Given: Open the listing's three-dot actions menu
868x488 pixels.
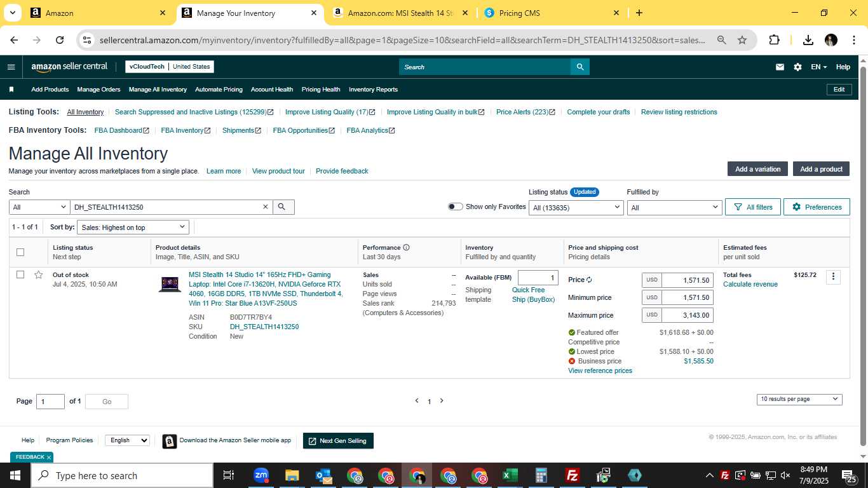Looking at the screenshot, I should [x=833, y=276].
